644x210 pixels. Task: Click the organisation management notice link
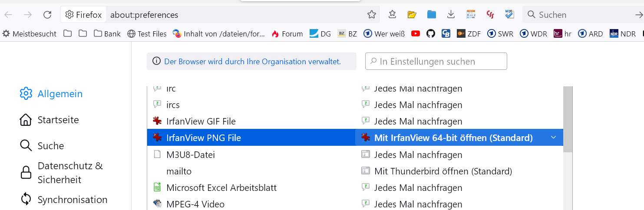pos(252,62)
